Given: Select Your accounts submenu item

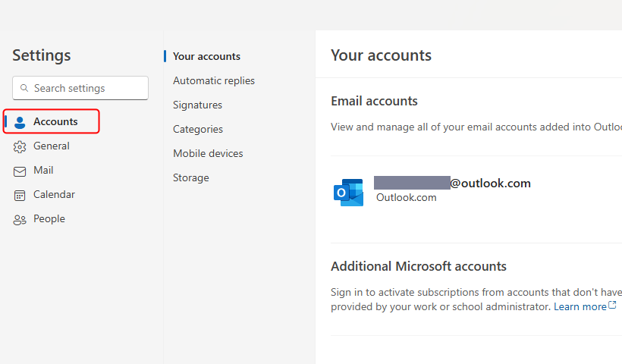Looking at the screenshot, I should [206, 56].
